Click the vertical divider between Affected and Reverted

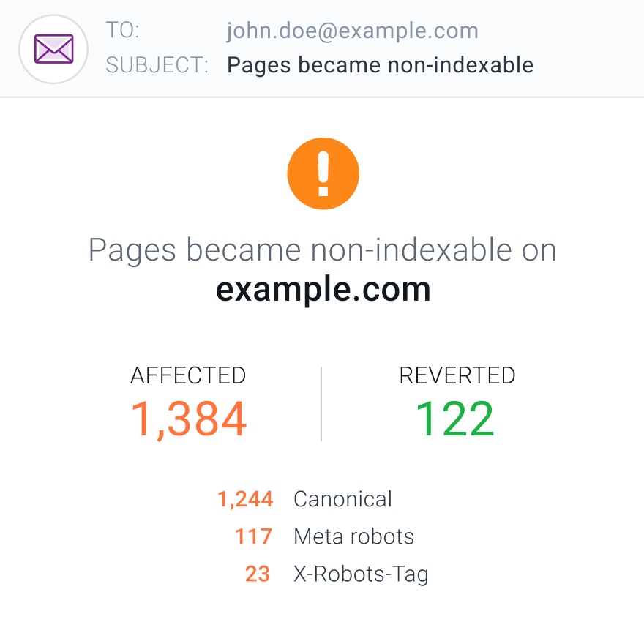click(321, 404)
